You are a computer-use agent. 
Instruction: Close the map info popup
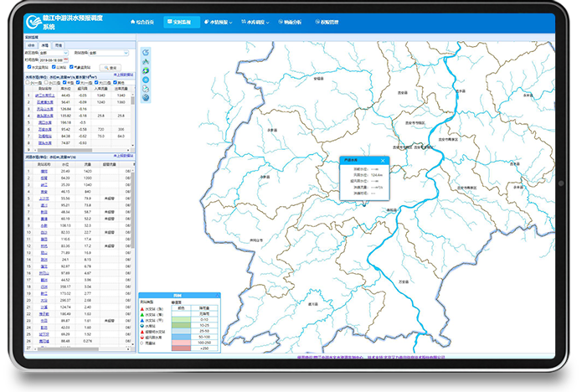point(384,159)
